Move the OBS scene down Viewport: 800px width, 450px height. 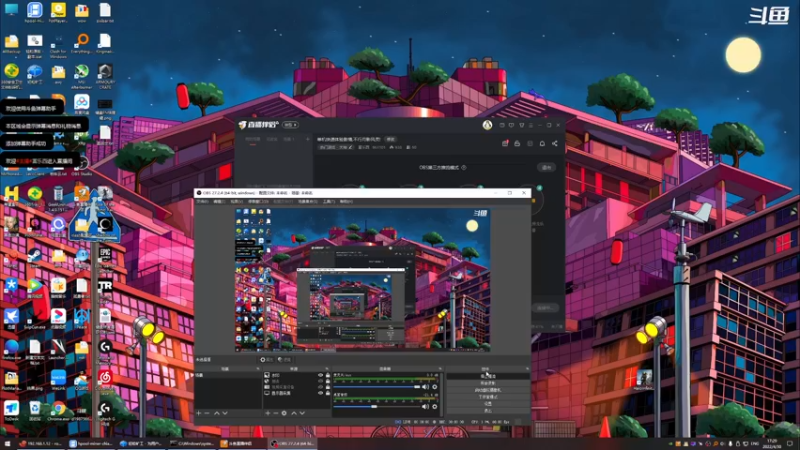coord(225,413)
